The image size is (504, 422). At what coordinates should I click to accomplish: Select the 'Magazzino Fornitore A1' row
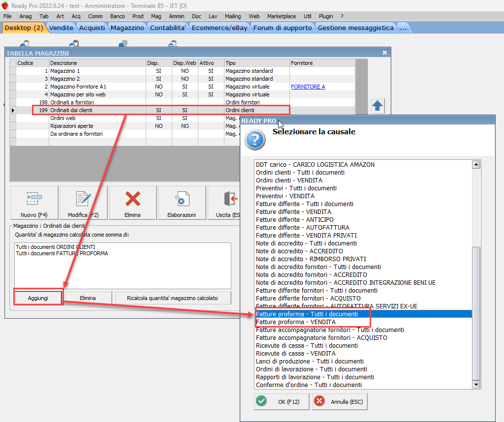[182, 87]
